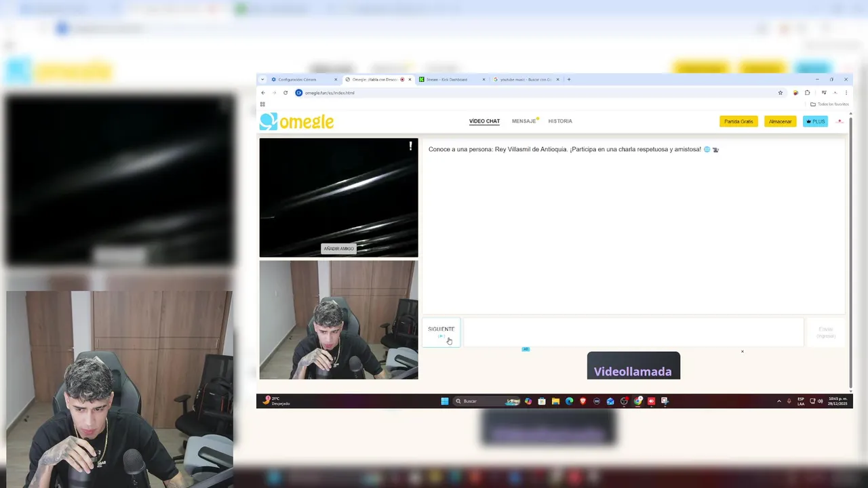Viewport: 868px width, 488px height.
Task: Open the language flag selector
Action: point(840,121)
